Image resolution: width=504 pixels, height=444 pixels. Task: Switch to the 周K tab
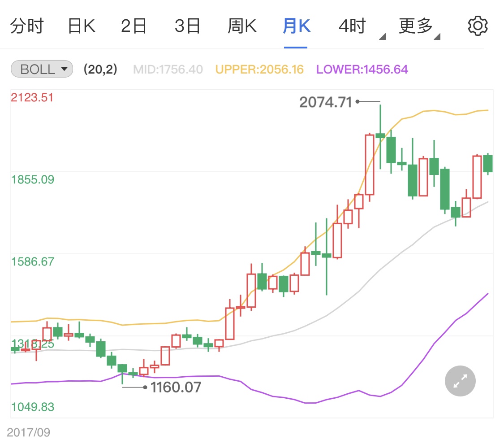point(242,26)
